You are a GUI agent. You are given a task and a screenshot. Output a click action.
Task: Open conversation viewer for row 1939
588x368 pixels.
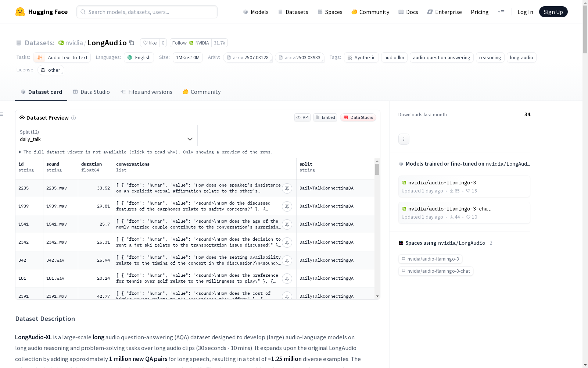tap(287, 206)
